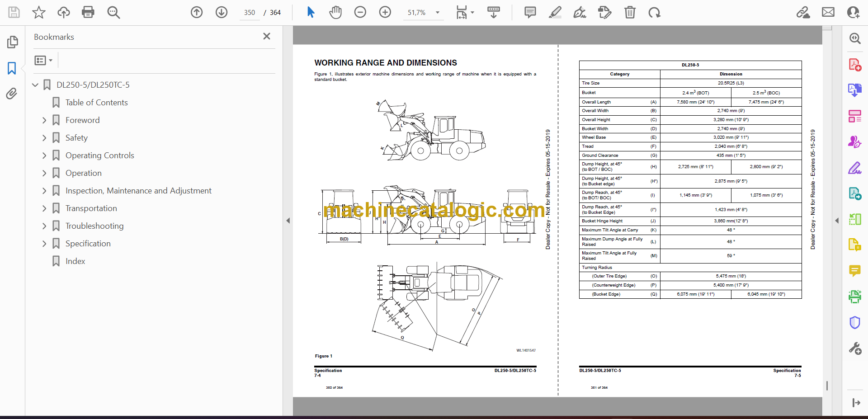Open the Export PDF tool
Screen dimensions: 868x419
pos(854,90)
